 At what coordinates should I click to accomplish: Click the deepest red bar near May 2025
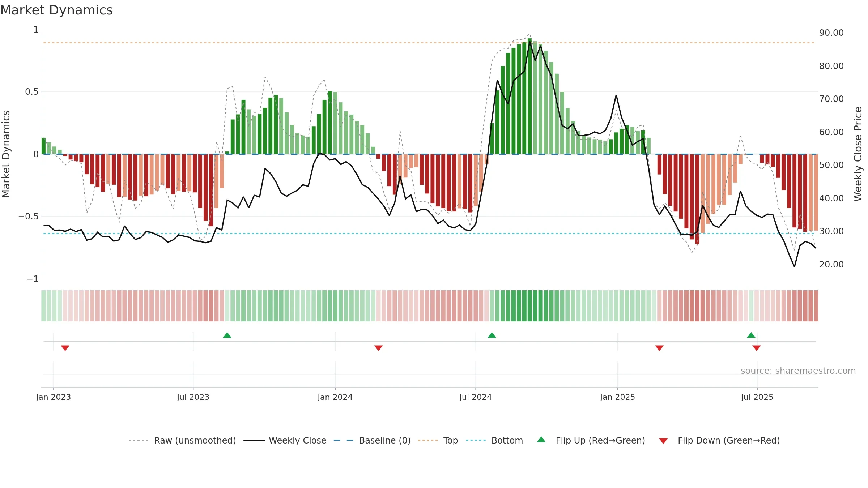click(x=697, y=199)
